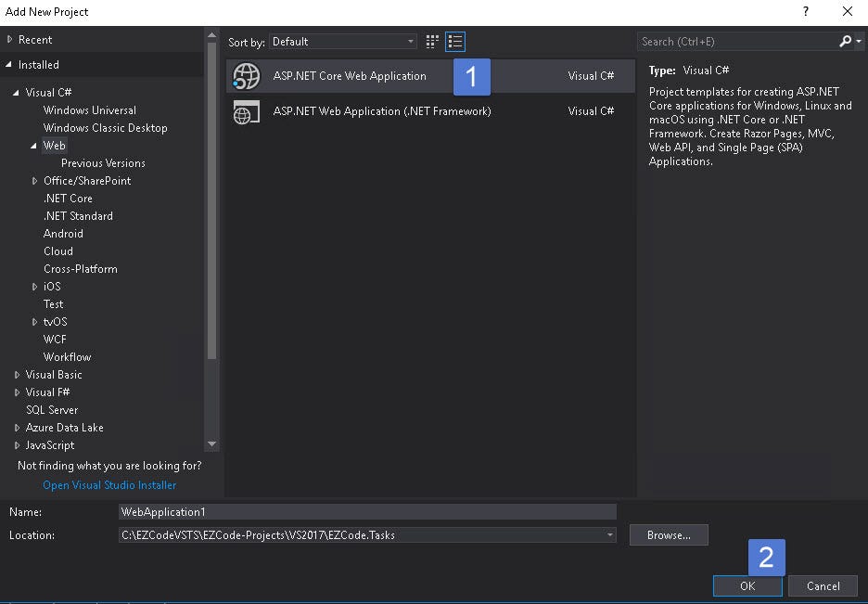Viewport: 868px width, 604px height.
Task: Select ASP.NET Web Application (.NET Framework) template
Action: tap(430, 111)
